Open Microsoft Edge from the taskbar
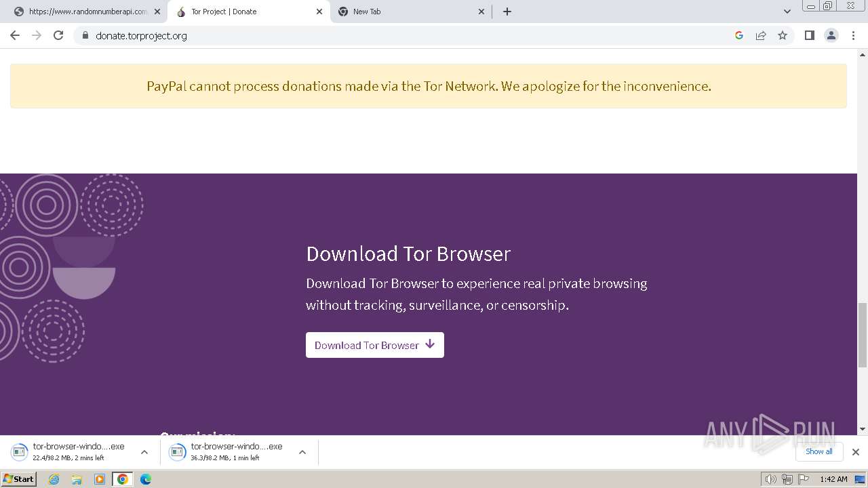This screenshot has height=488, width=868. (x=146, y=479)
